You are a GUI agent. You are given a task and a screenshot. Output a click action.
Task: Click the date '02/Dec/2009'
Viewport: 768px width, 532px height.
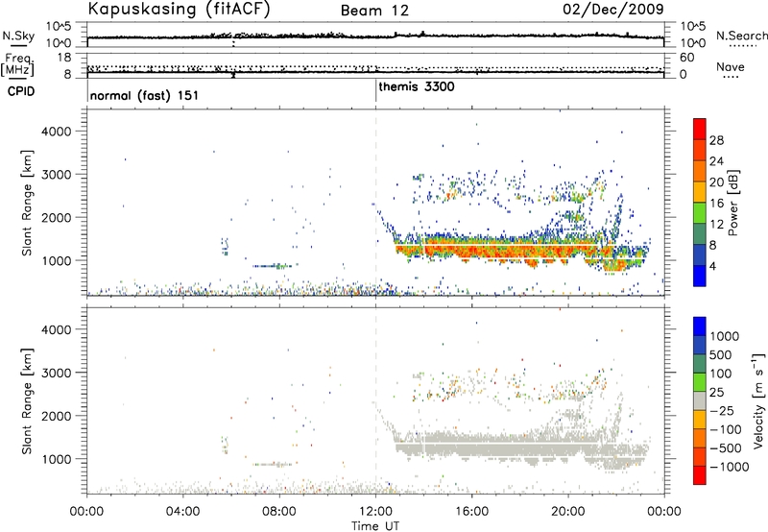(x=613, y=9)
